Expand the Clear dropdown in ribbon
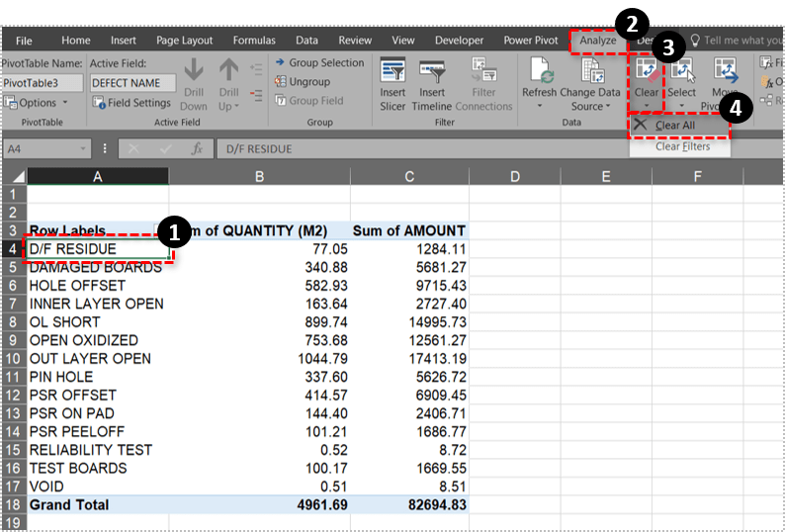Image resolution: width=785 pixels, height=532 pixels. (646, 105)
